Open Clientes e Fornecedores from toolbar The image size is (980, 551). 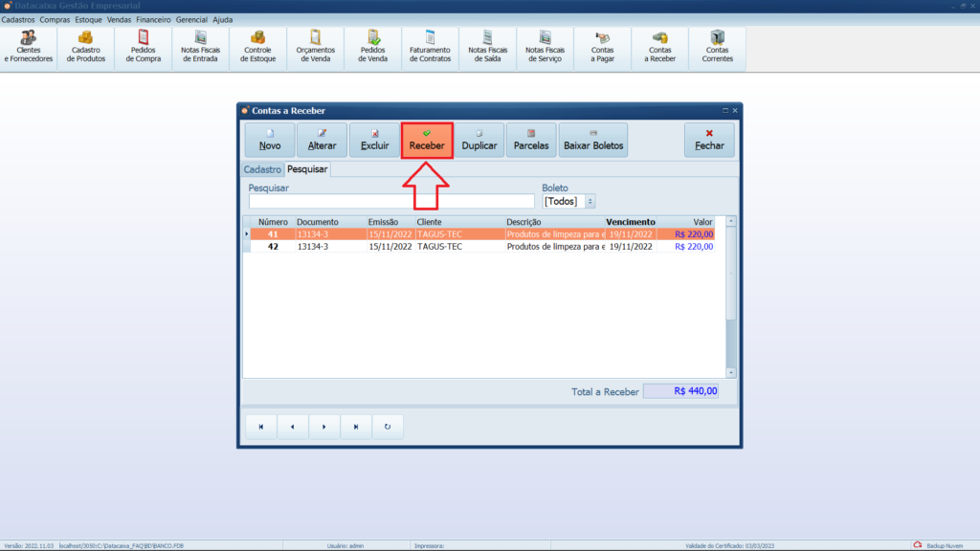29,47
